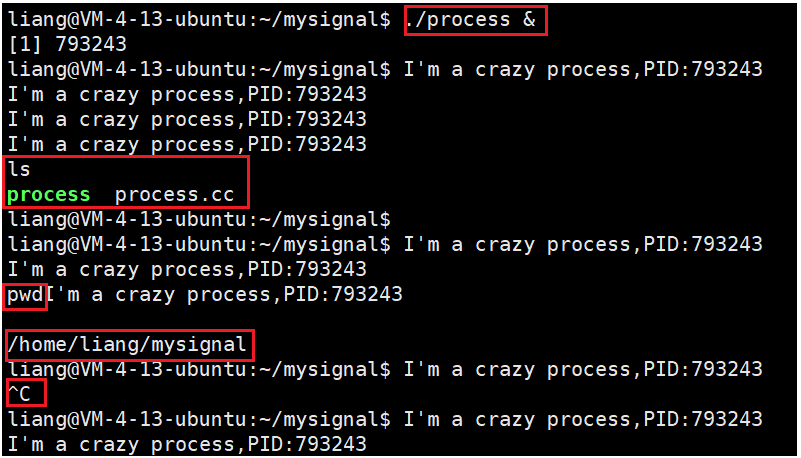Click the prompt directly below the job number
The height and width of the screenshot is (458, 801).
click(198, 69)
